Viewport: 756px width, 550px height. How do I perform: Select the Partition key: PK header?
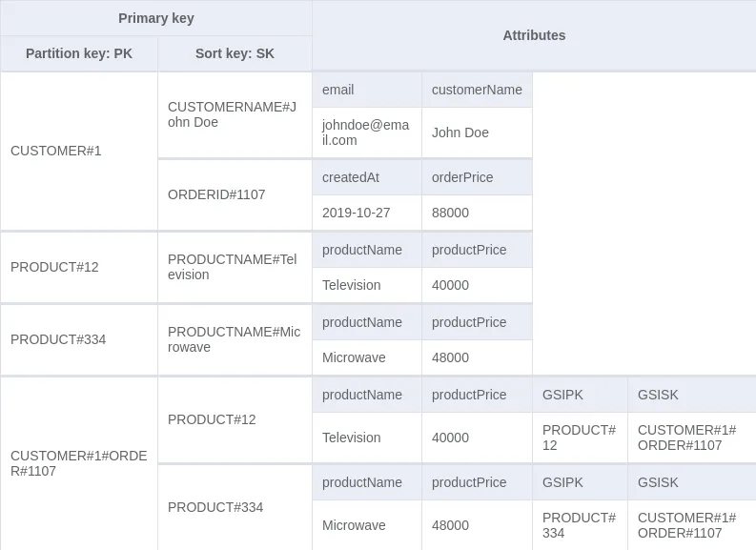pyautogui.click(x=79, y=53)
